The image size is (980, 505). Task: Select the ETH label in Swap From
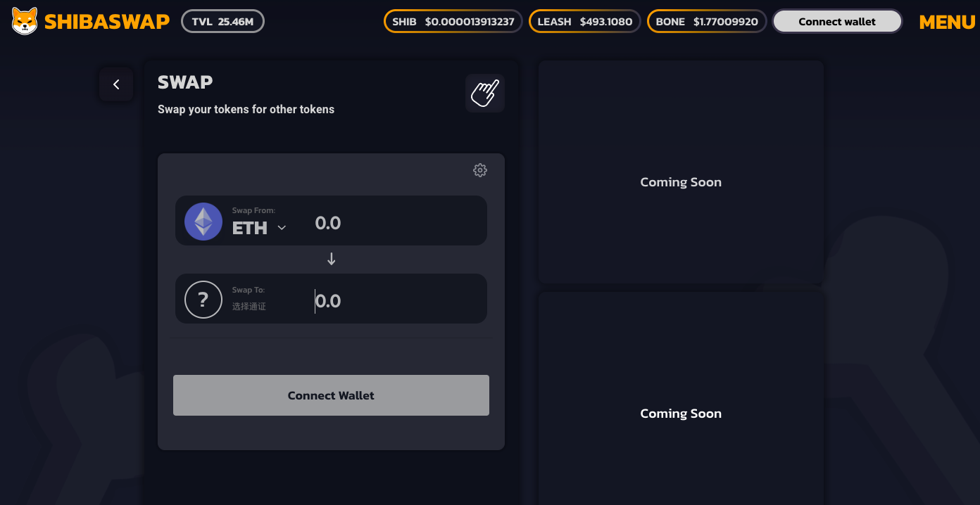click(250, 228)
